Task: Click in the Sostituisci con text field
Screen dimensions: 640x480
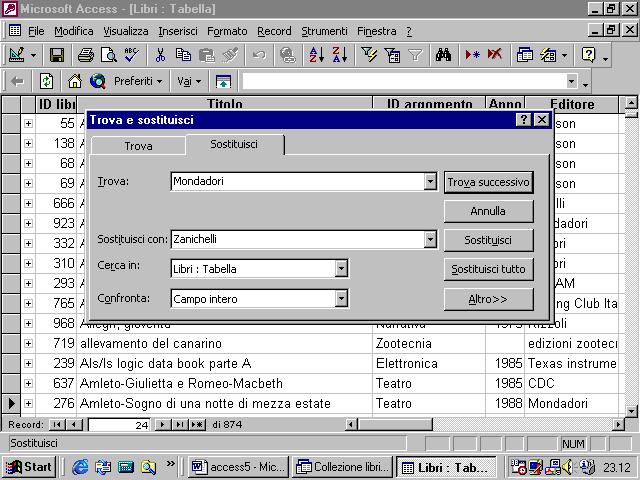Action: point(298,240)
